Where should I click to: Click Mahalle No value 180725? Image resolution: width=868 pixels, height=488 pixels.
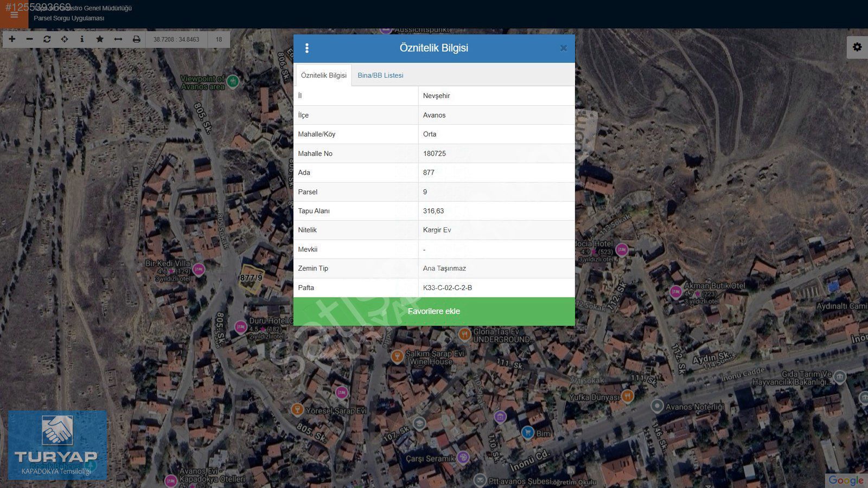click(435, 153)
